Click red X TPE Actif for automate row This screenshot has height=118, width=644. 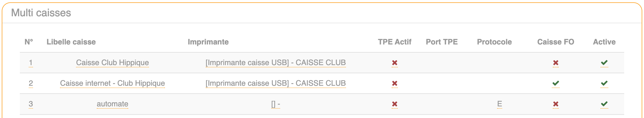pos(395,104)
